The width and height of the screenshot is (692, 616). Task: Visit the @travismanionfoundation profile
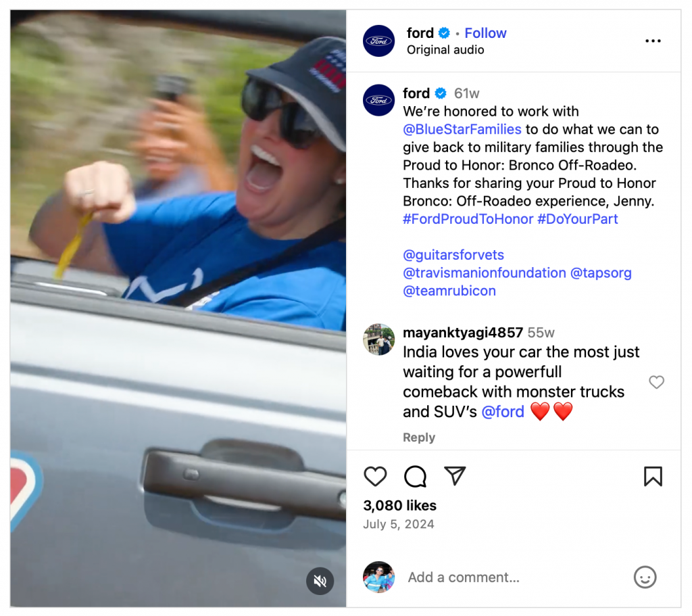tap(484, 273)
